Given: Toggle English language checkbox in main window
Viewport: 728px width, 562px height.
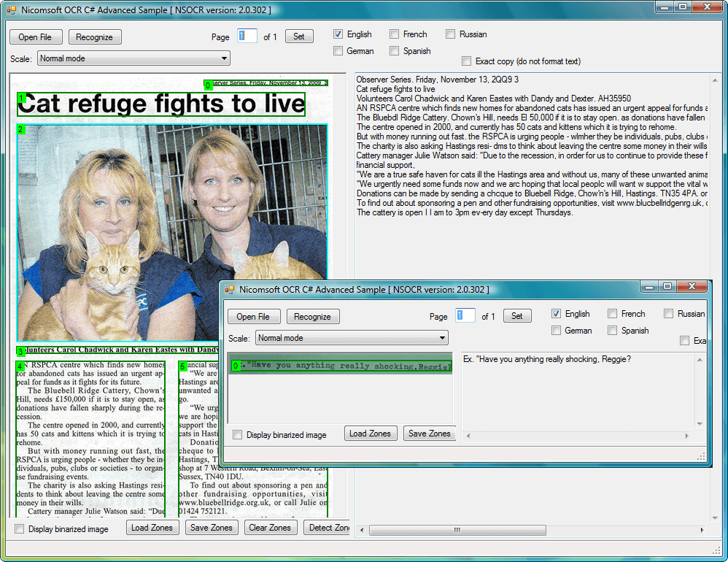Looking at the screenshot, I should (x=338, y=34).
